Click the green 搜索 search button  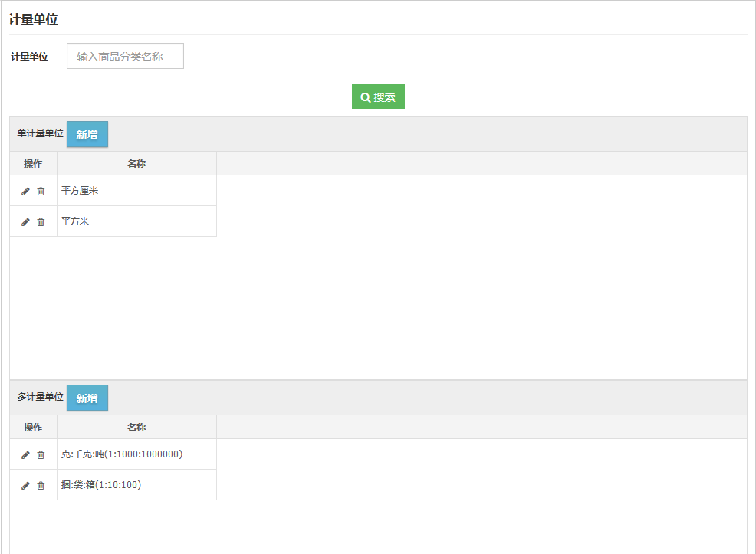[378, 97]
